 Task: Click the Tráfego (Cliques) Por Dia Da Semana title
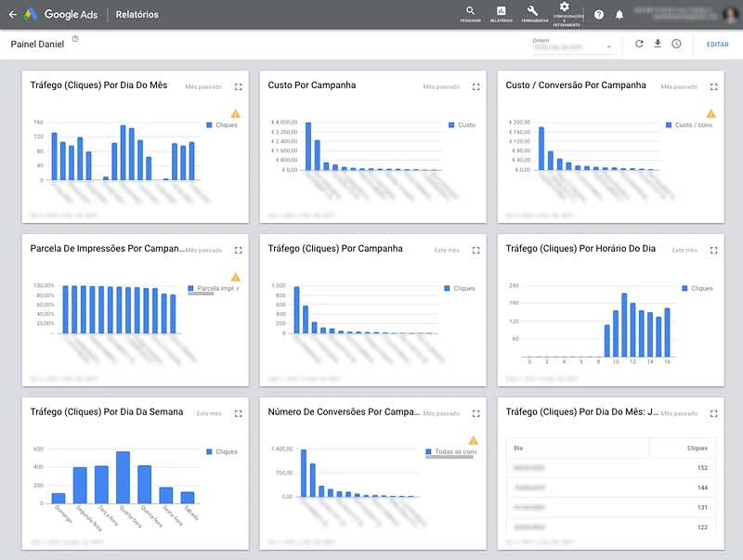[107, 412]
